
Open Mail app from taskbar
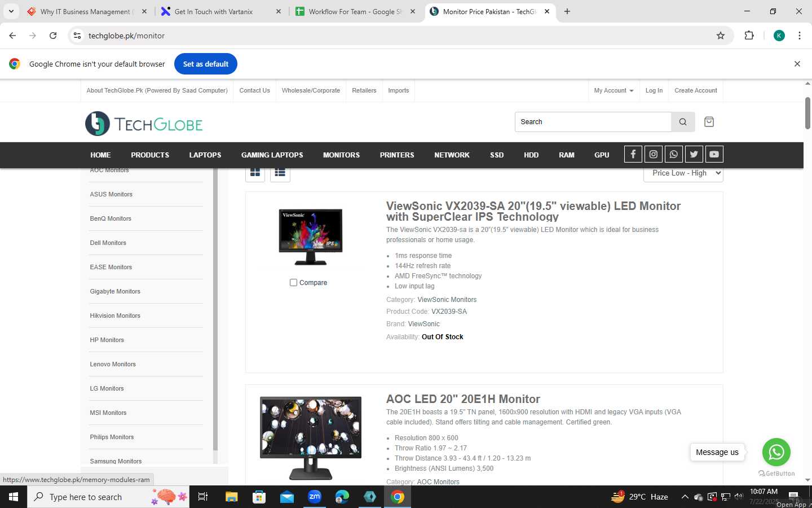[x=287, y=497]
